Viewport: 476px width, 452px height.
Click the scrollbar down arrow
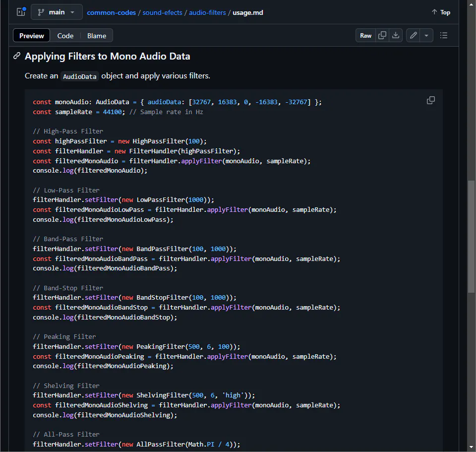[x=471, y=448]
